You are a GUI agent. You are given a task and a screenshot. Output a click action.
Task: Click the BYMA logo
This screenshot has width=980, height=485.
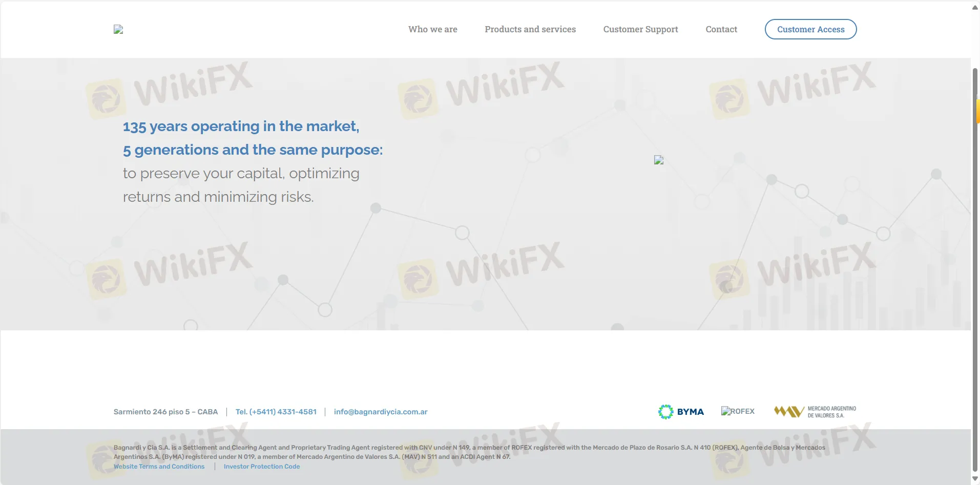point(681,412)
